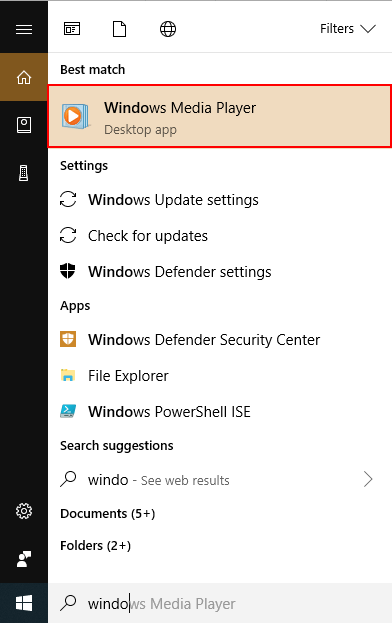Filter results by Documents icon
392x623 pixels.
click(x=120, y=29)
